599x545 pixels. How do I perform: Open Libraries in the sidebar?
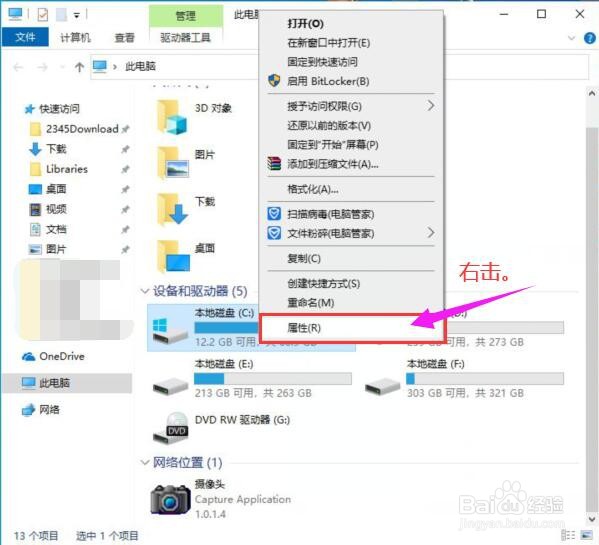(67, 169)
